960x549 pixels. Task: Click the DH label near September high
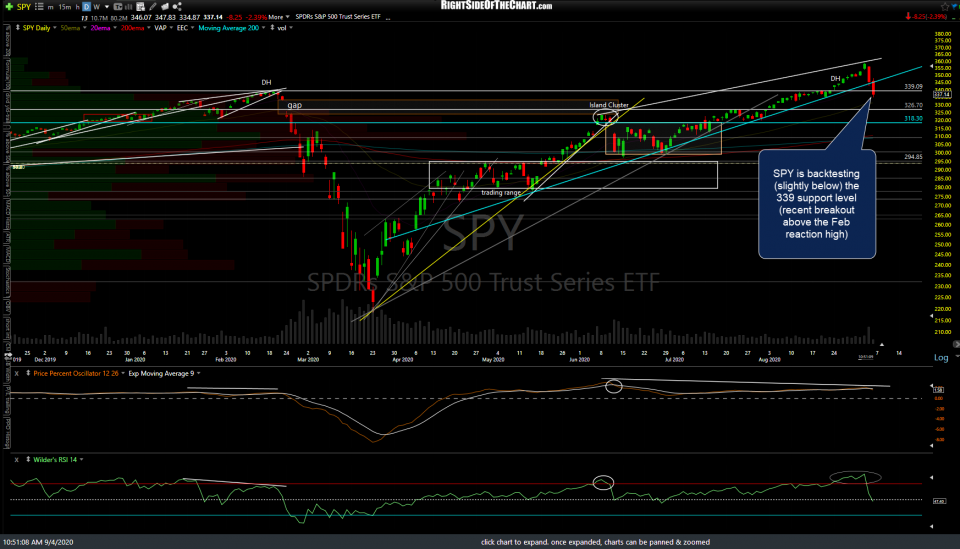click(x=835, y=78)
